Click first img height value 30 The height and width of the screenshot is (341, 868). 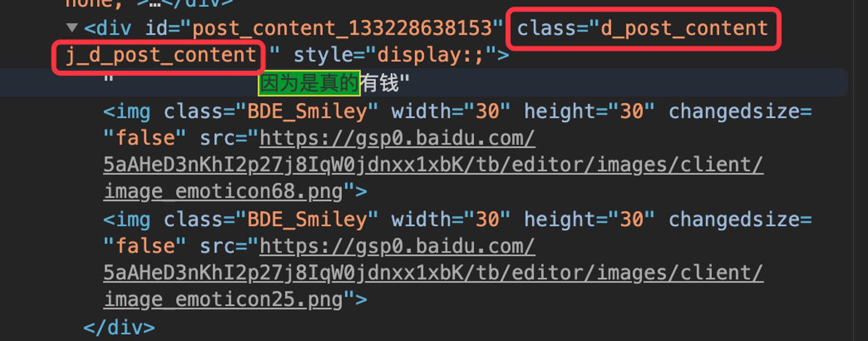point(632,112)
